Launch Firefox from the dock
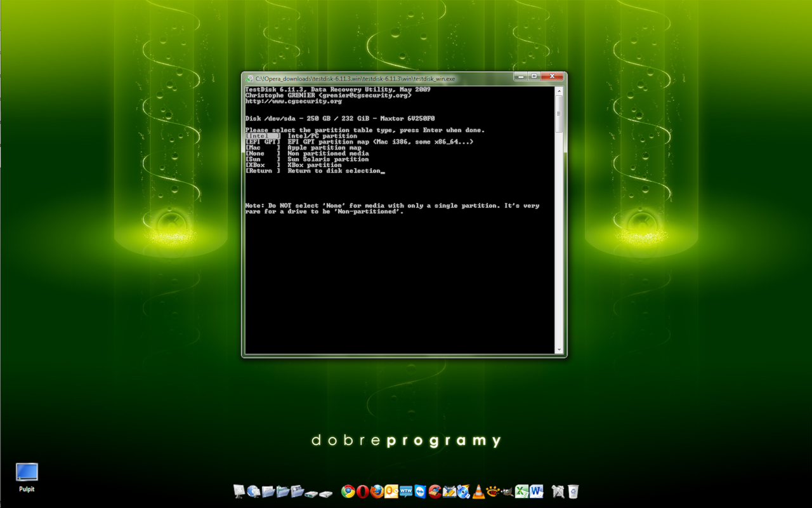812x508 pixels. coord(377,491)
